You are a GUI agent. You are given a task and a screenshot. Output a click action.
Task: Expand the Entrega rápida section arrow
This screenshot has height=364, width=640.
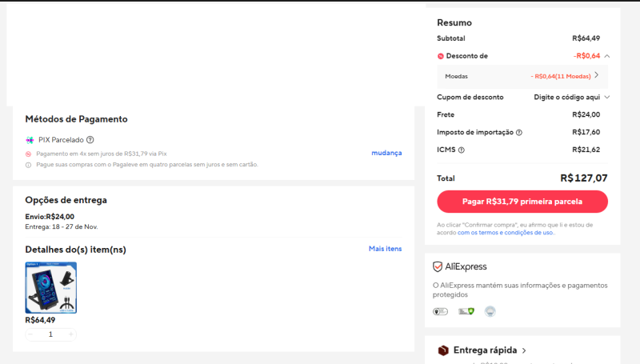(524, 350)
